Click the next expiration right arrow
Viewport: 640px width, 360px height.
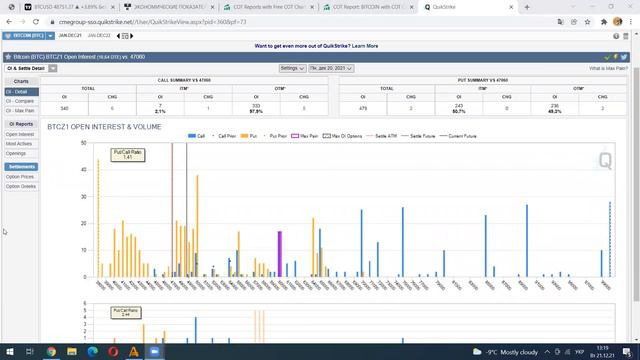(131, 36)
